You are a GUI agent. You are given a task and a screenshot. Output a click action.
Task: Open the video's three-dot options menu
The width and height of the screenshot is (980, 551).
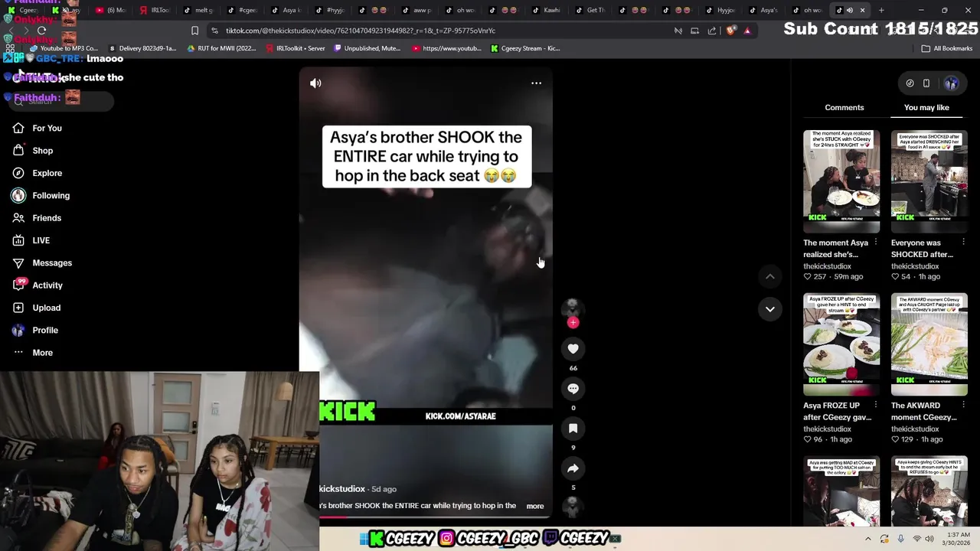point(536,83)
